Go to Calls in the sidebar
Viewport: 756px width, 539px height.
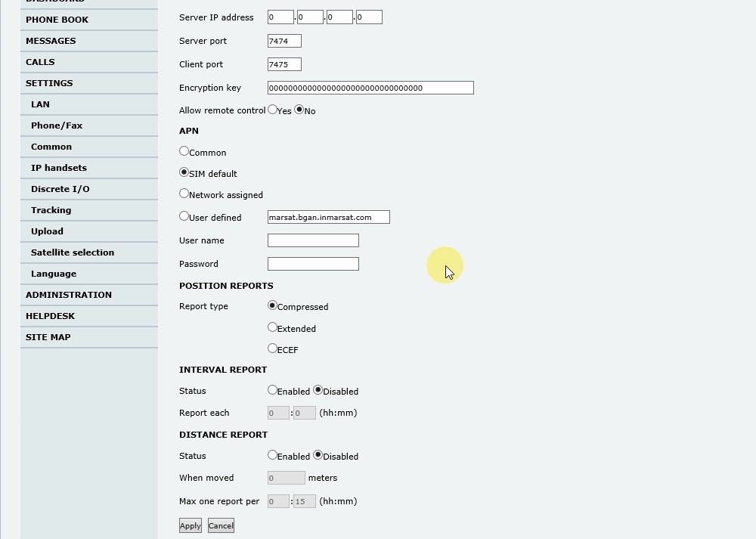[x=40, y=62]
